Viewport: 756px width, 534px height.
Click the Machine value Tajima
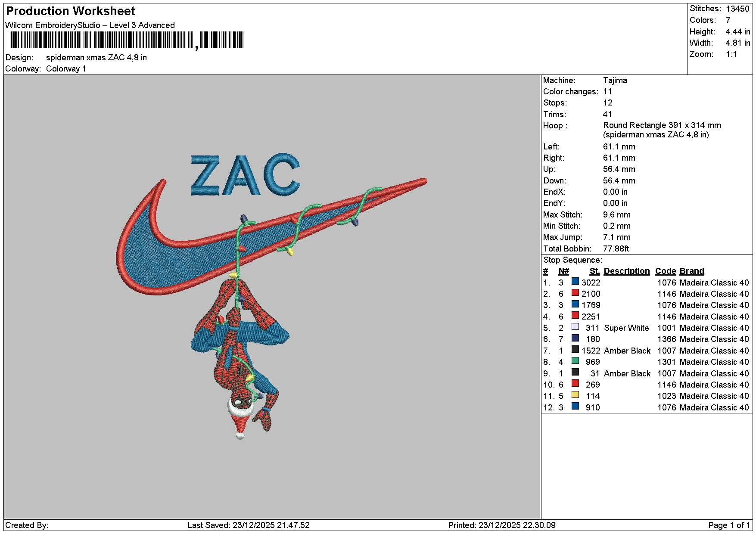pyautogui.click(x=615, y=81)
